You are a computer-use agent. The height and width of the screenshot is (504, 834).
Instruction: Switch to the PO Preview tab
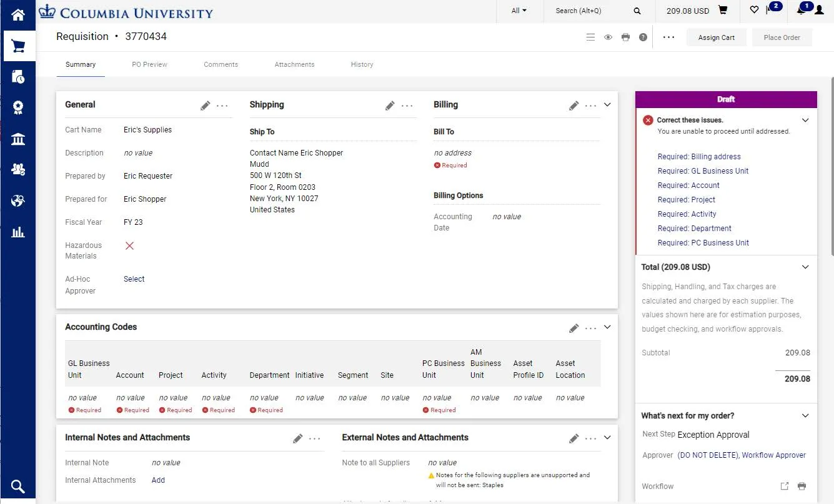click(150, 64)
